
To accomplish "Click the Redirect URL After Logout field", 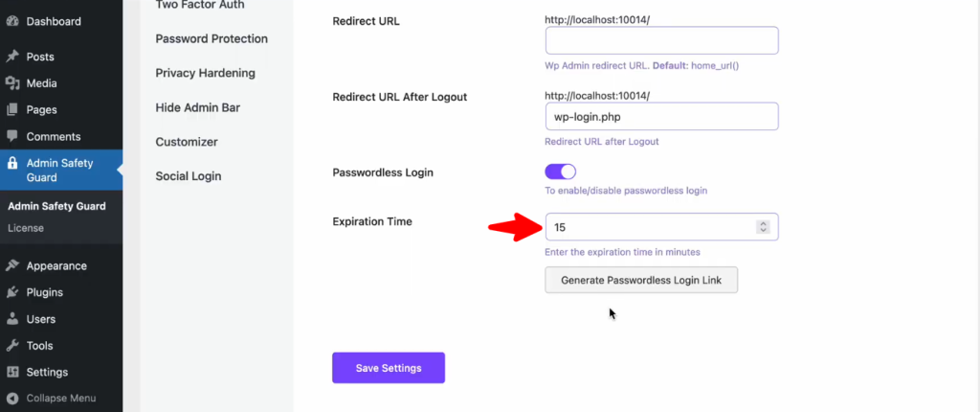I will click(x=661, y=116).
